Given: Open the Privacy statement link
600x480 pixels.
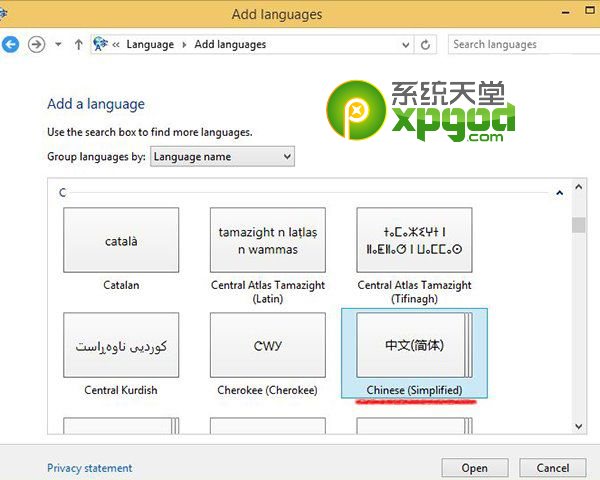Looking at the screenshot, I should click(89, 468).
